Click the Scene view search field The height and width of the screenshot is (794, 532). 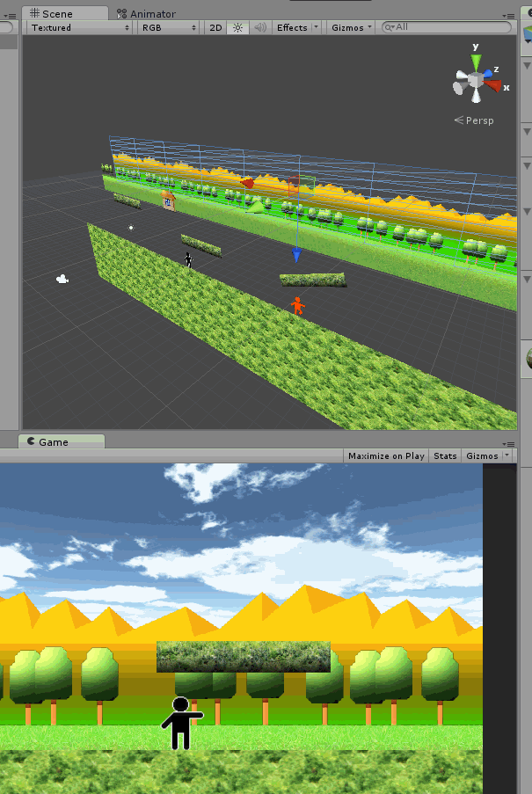448,27
